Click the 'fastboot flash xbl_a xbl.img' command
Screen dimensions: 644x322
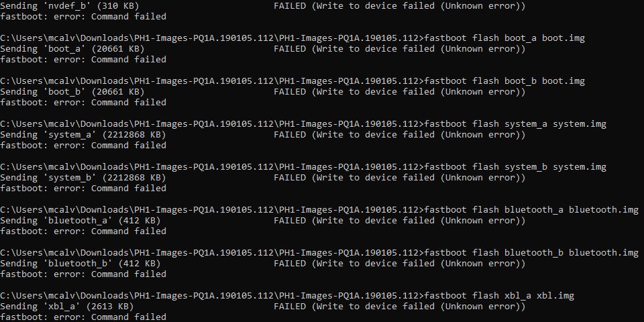click(x=499, y=296)
